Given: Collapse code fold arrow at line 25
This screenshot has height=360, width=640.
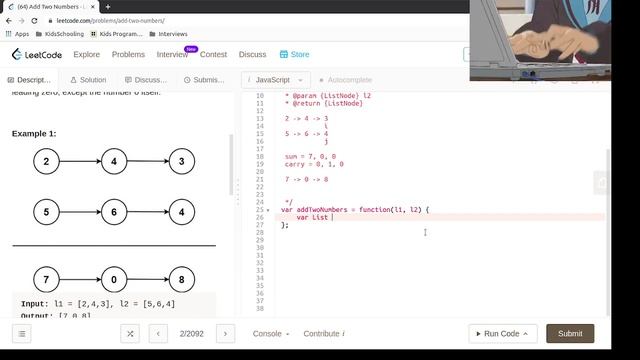Looking at the screenshot, I should point(268,210).
